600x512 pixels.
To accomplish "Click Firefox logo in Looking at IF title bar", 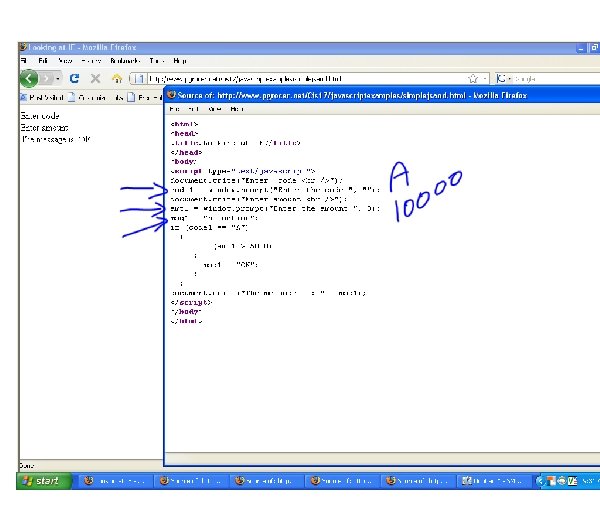I will 23,47.
